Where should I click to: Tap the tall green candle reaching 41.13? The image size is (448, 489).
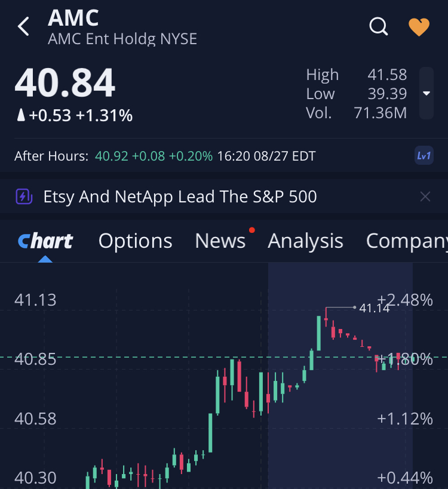coord(319,333)
